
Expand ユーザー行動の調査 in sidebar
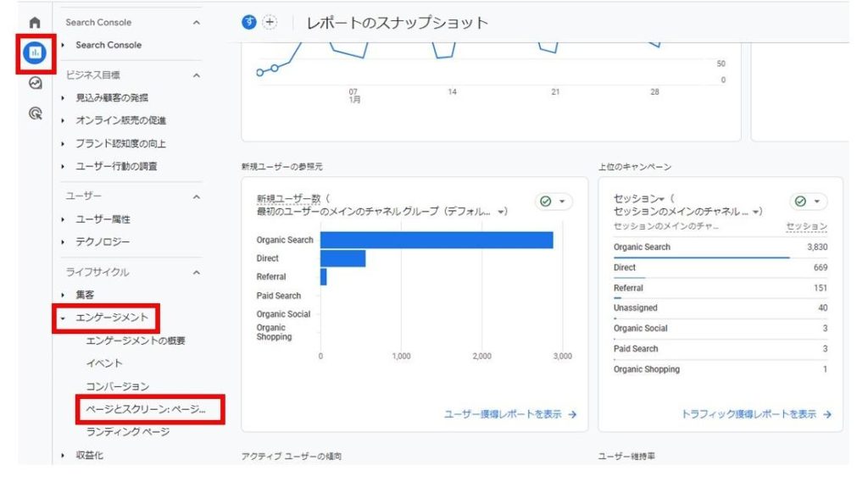coord(63,167)
